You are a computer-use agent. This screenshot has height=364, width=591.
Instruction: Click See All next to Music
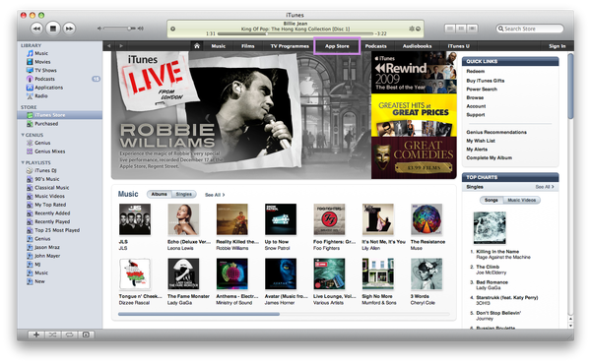pos(215,195)
